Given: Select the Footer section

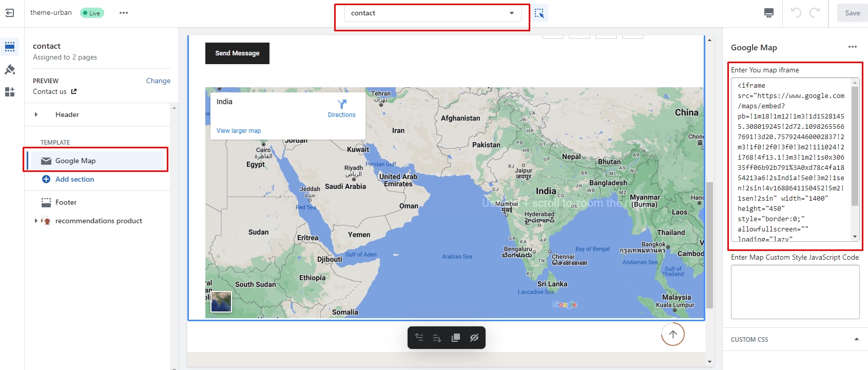Looking at the screenshot, I should click(98, 202).
